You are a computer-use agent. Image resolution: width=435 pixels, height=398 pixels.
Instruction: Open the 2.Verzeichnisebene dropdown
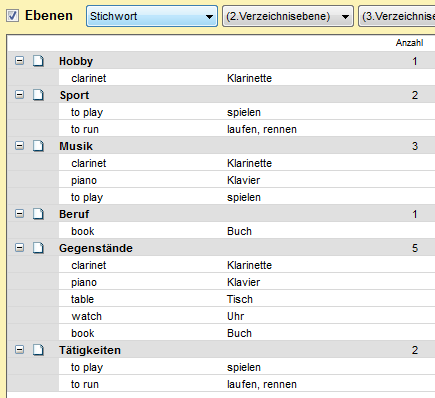click(x=288, y=16)
